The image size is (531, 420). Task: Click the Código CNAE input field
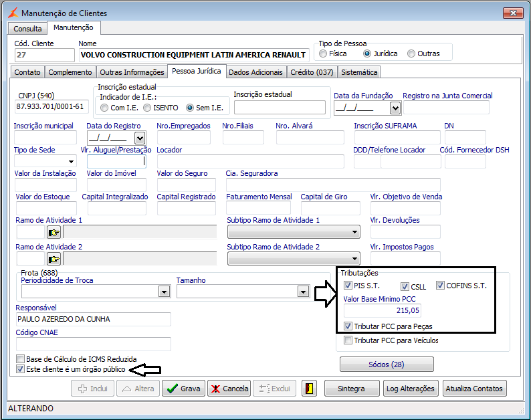click(x=94, y=344)
